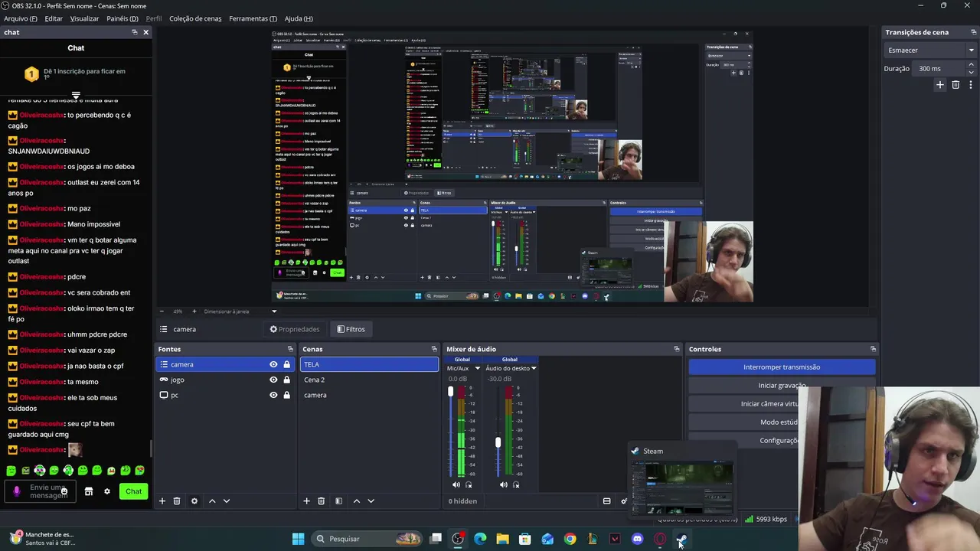Open Discord from the taskbar
The image size is (980, 551).
click(637, 539)
